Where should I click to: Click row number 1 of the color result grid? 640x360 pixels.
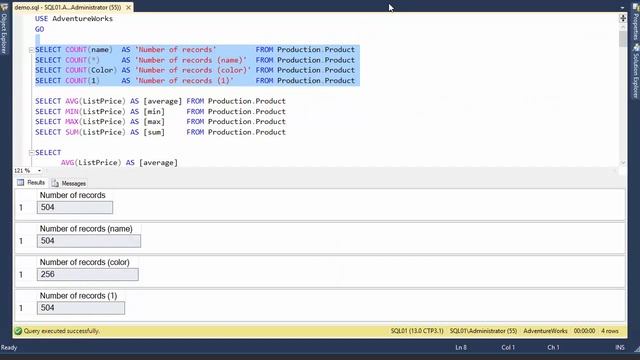(21, 275)
